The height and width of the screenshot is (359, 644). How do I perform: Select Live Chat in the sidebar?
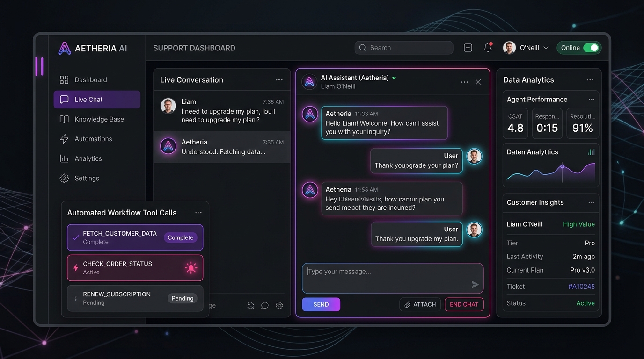tap(97, 100)
